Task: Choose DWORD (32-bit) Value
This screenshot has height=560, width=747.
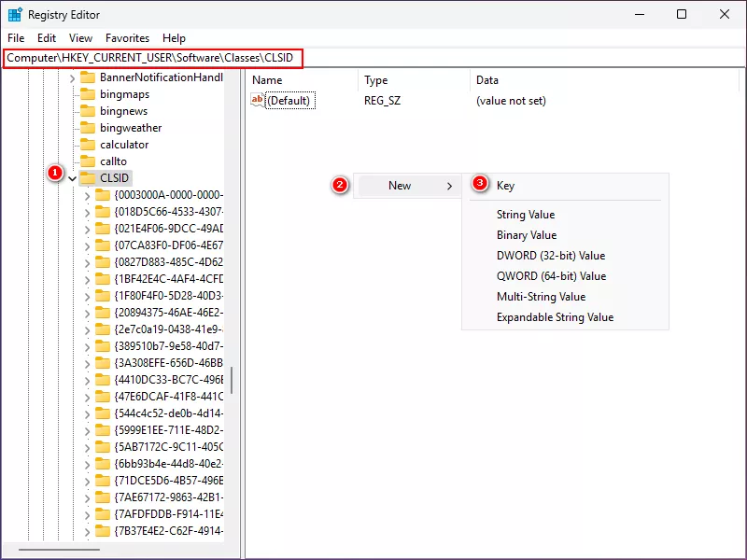Action: [551, 256]
